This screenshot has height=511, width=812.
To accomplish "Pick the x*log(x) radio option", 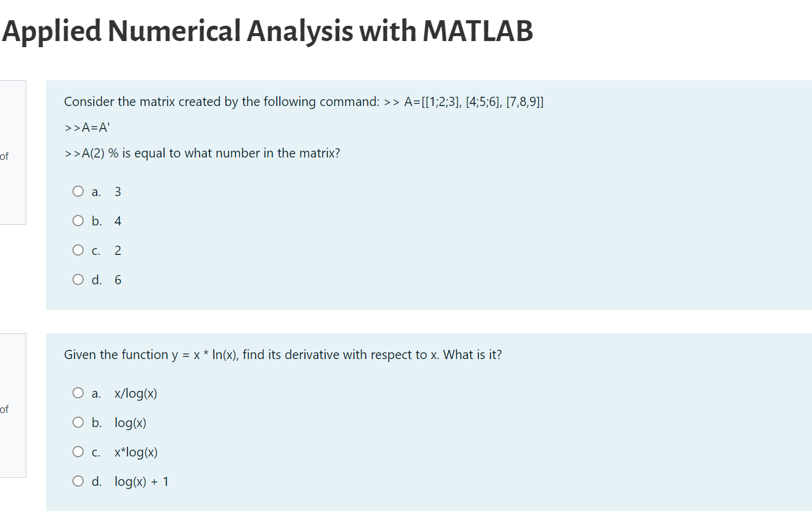I will (x=78, y=452).
